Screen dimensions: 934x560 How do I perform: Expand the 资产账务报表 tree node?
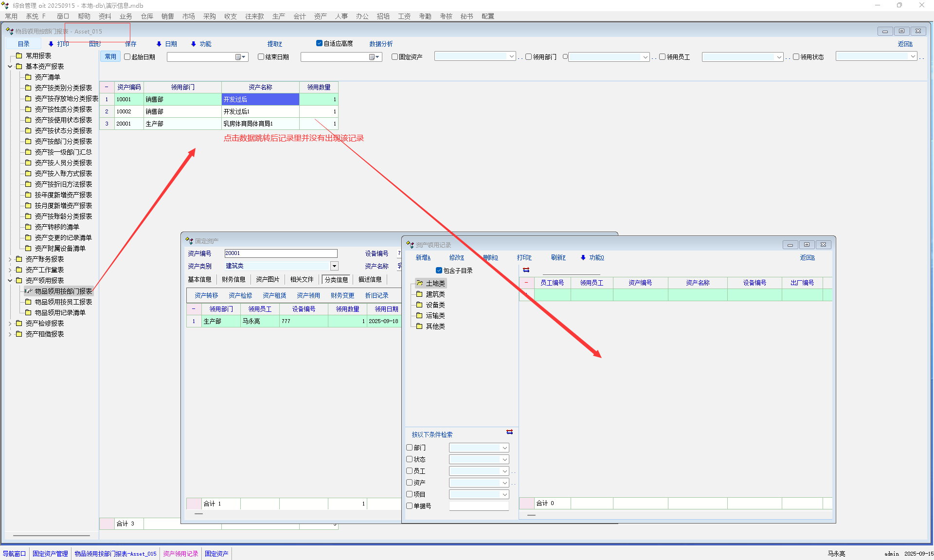(x=10, y=259)
